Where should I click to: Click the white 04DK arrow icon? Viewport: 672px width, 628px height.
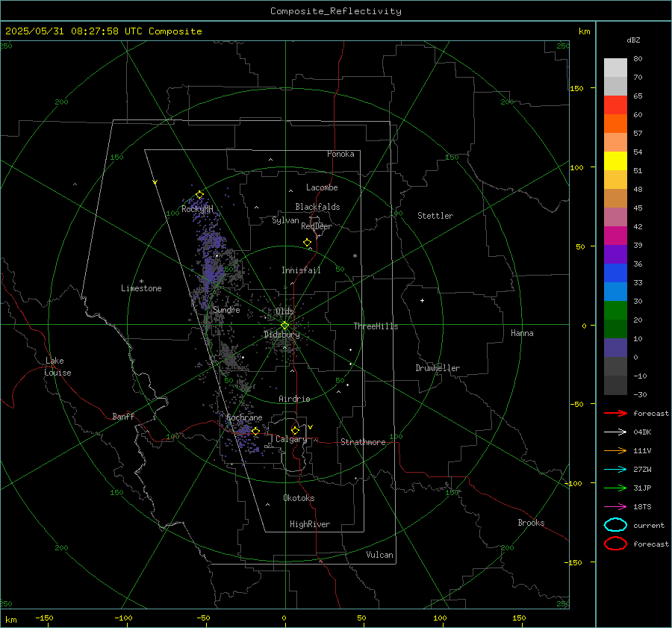[x=615, y=432]
